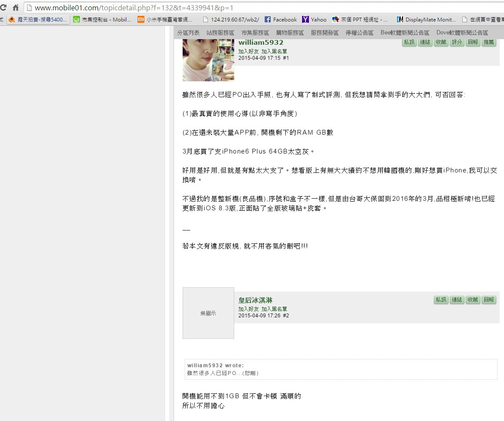Open the 分區列表 menu

(x=188, y=33)
